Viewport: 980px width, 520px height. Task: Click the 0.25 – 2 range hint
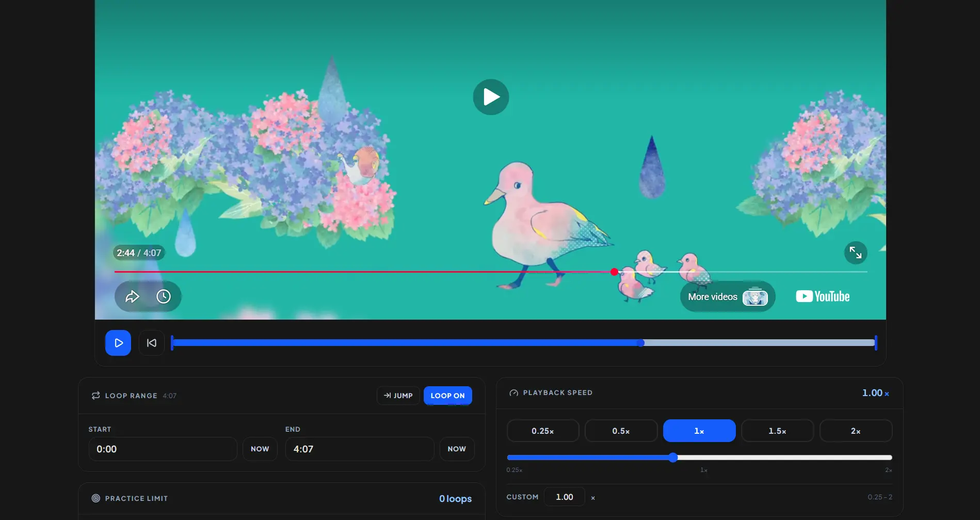click(x=880, y=497)
